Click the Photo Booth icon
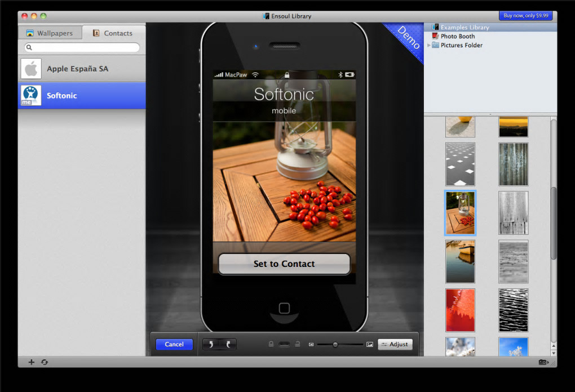Image resolution: width=575 pixels, height=392 pixels. (435, 36)
